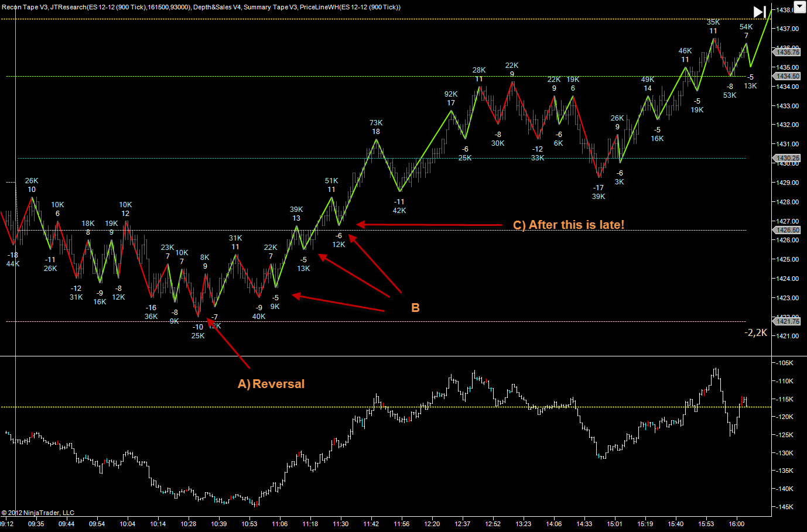Image resolution: width=807 pixels, height=532 pixels.
Task: Click the 44K swing volume label
Action: (13, 264)
